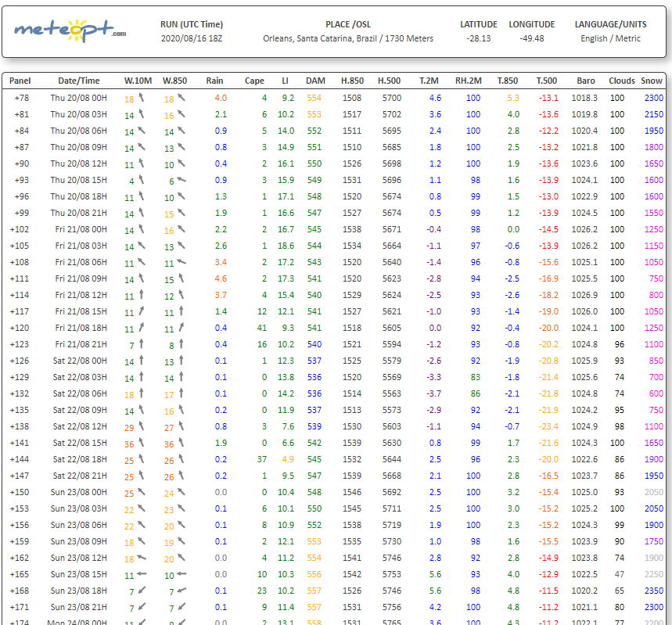The image size is (672, 625).
Task: Click W.10M speed 36 in row +141
Action: click(129, 444)
